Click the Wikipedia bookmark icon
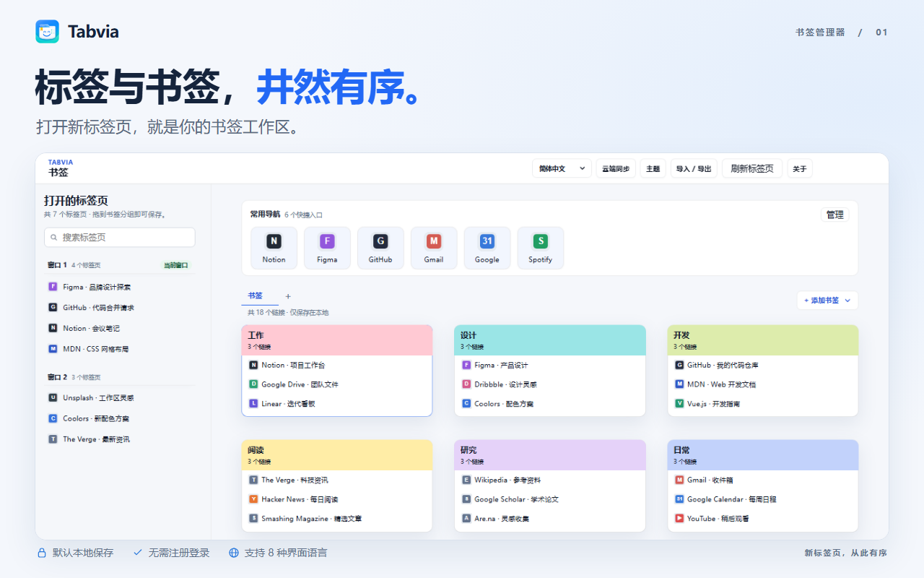The image size is (924, 578). tap(466, 480)
